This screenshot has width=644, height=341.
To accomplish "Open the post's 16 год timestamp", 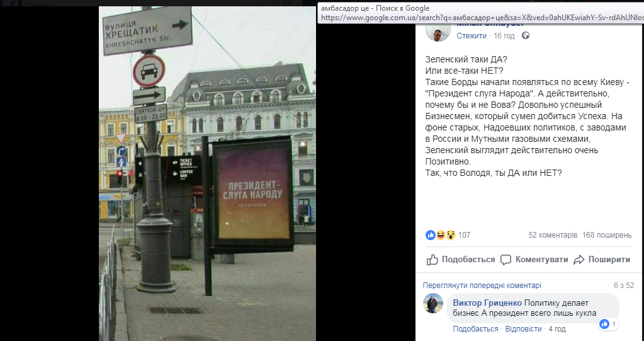I will click(504, 36).
